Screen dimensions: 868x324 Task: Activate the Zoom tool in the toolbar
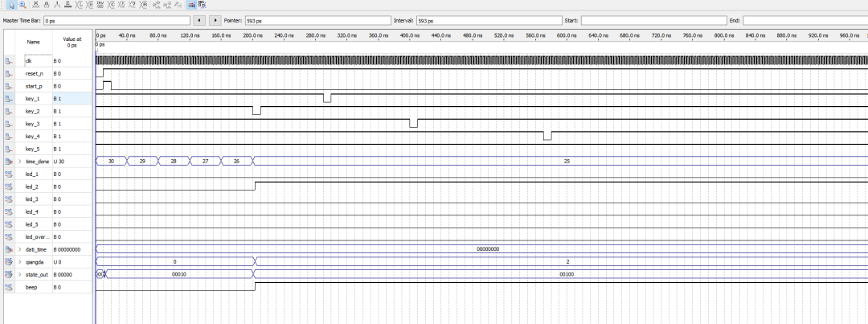23,5
